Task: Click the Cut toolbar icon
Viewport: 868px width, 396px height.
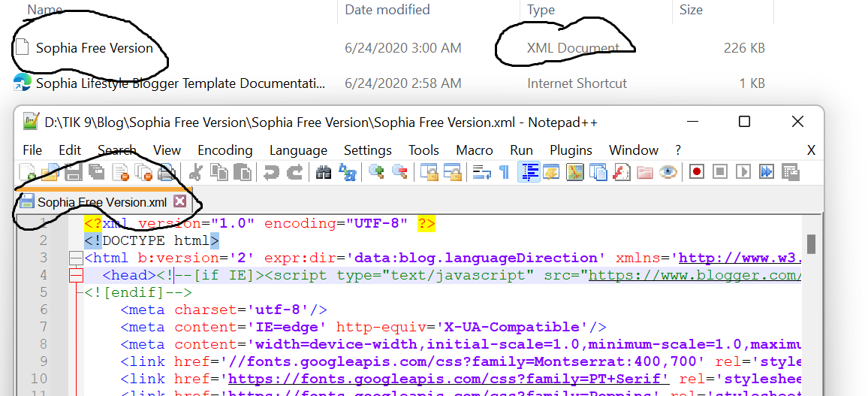Action: click(x=195, y=172)
